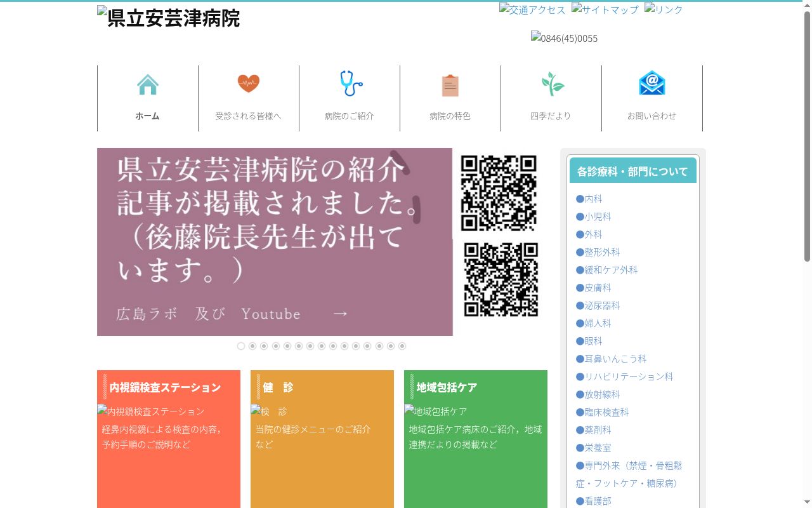Select the fifth slideshow dot
The width and height of the screenshot is (812, 508).
point(287,346)
